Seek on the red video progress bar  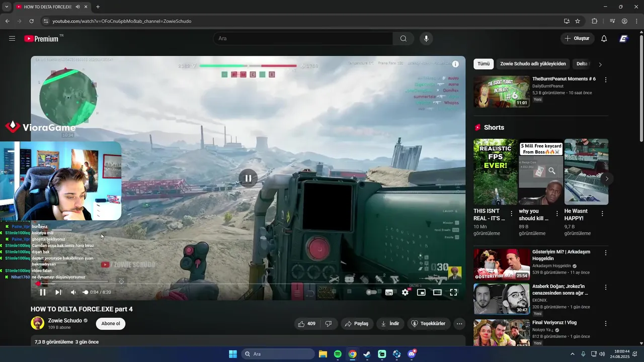248,284
